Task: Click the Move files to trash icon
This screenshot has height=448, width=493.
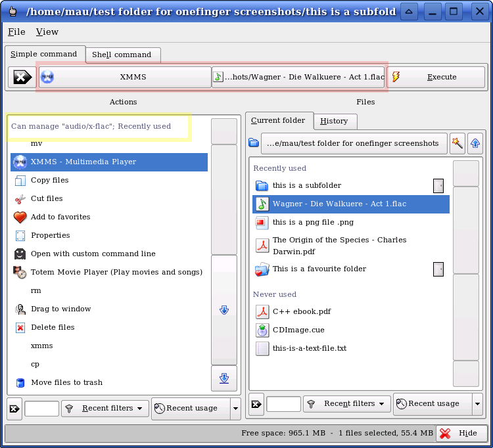Action: [20, 383]
